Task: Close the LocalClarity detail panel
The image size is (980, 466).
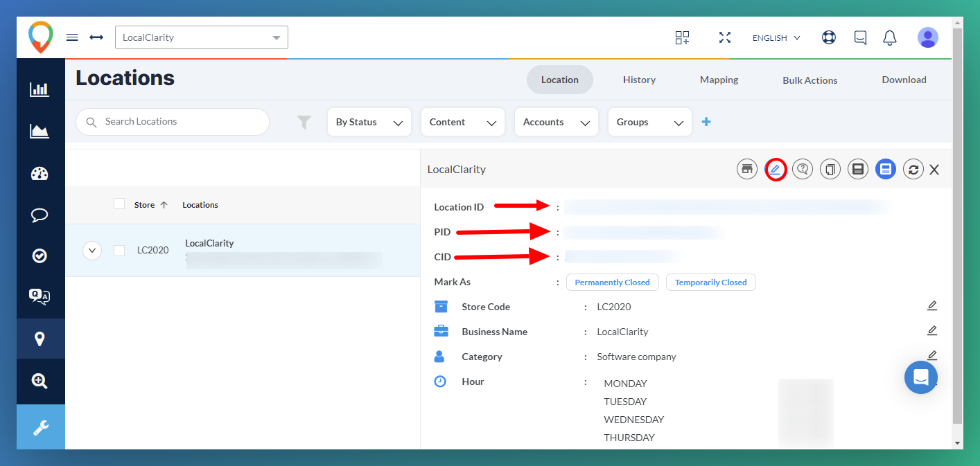Action: tap(934, 170)
